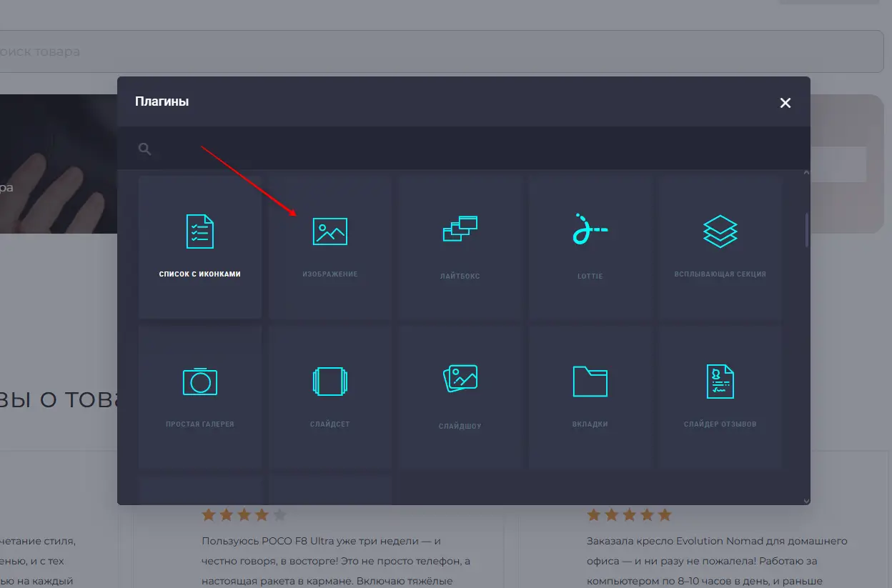Click the magnifier icon in Плагины search
Viewport: 892px width, 588px height.
pos(145,149)
